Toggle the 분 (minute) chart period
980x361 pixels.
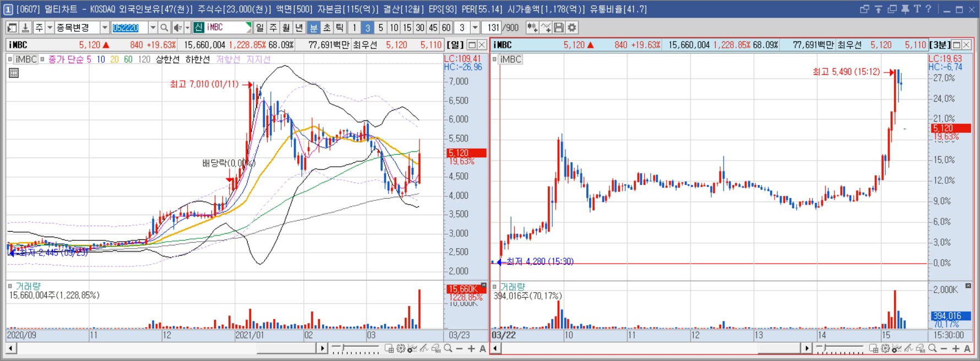coord(313,28)
